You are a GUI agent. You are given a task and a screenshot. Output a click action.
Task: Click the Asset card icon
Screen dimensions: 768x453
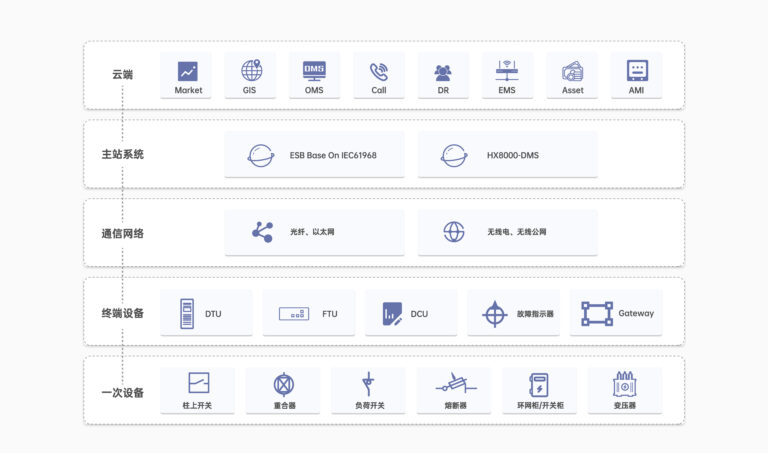pos(572,71)
